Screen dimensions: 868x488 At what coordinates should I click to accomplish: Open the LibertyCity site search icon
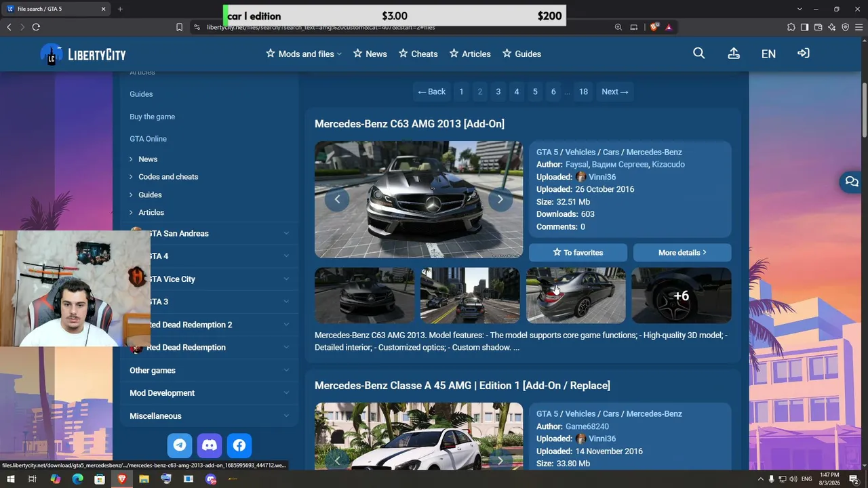699,54
